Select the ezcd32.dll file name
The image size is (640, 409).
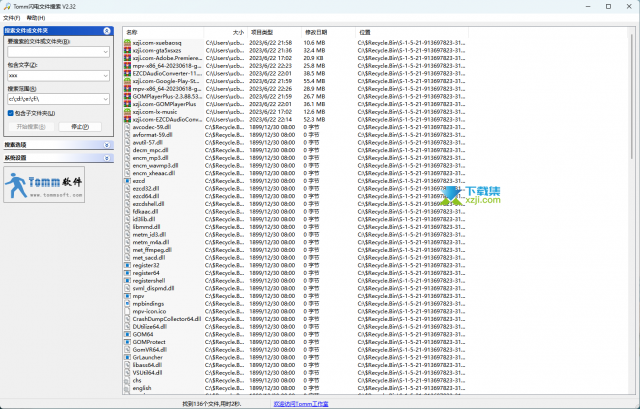coord(146,189)
